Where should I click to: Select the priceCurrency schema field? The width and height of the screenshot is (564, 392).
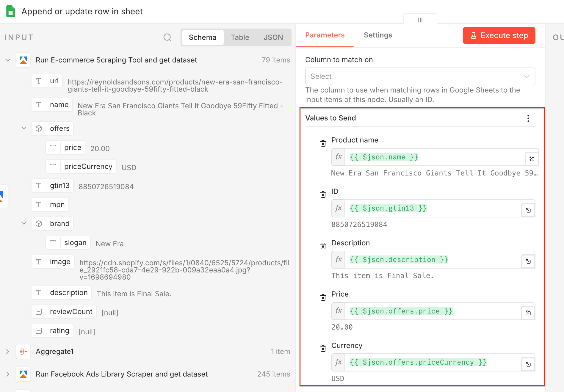pyautogui.click(x=81, y=167)
